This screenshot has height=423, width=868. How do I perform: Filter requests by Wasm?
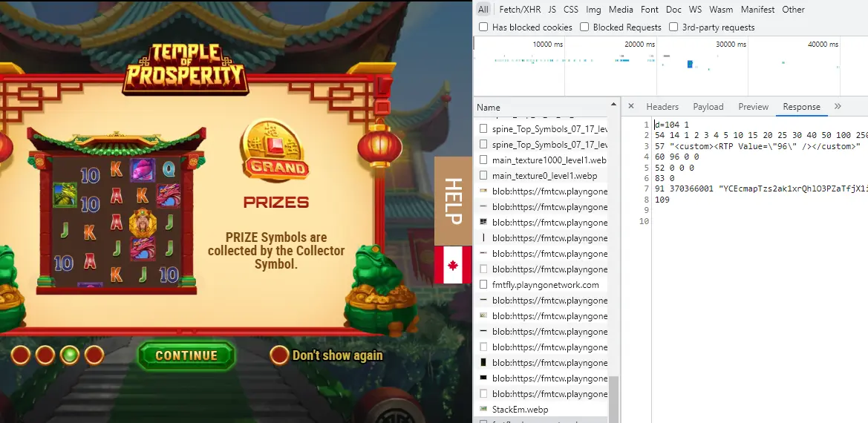721,10
